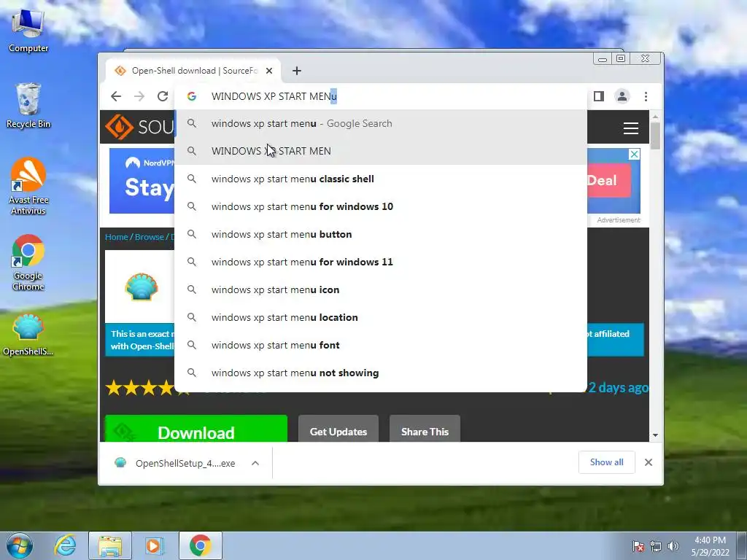Click the vertical scrollbar thumb
The height and width of the screenshot is (560, 747).
click(x=656, y=136)
